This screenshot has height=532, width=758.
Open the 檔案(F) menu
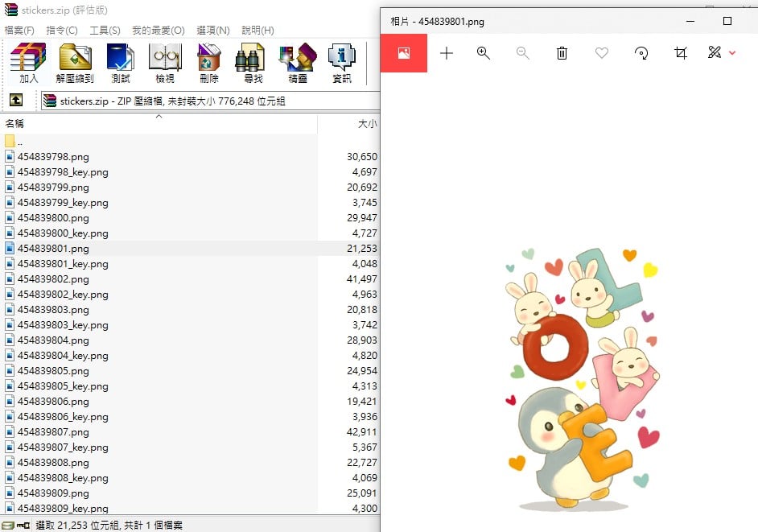19,31
